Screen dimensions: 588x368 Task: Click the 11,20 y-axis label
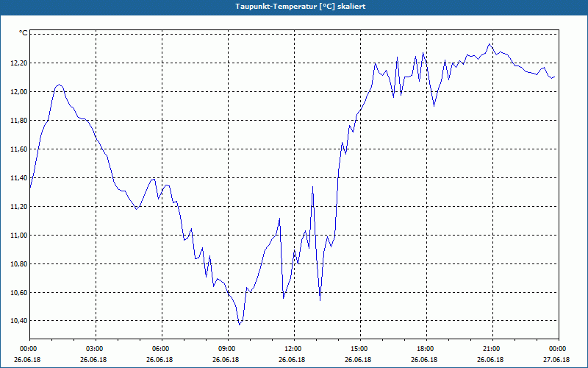[x=19, y=207]
